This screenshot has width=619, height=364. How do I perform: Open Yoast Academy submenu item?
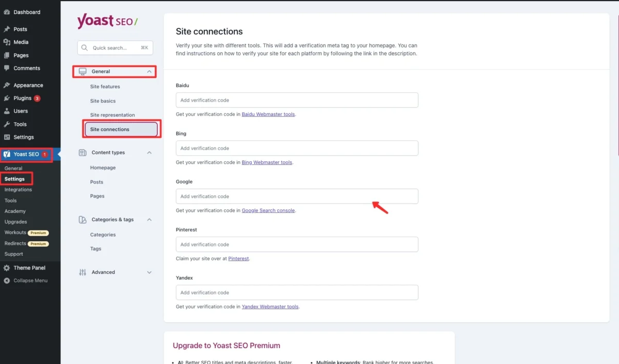[15, 211]
